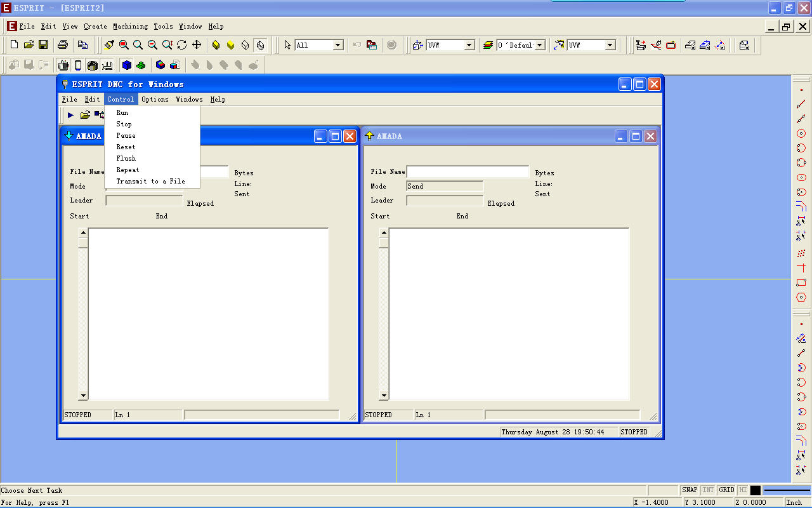Click the green stepped solid icon in second toolbar
Image resolution: width=812 pixels, height=508 pixels.
pyautogui.click(x=141, y=65)
